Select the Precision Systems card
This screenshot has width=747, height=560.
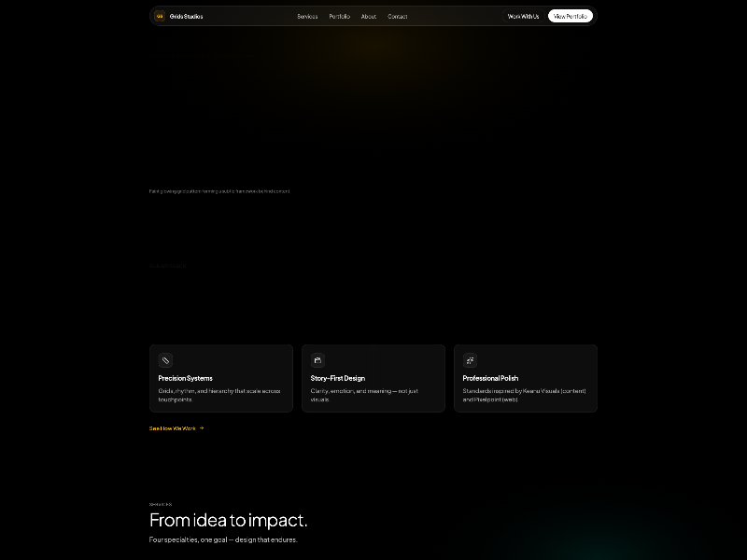(x=221, y=378)
